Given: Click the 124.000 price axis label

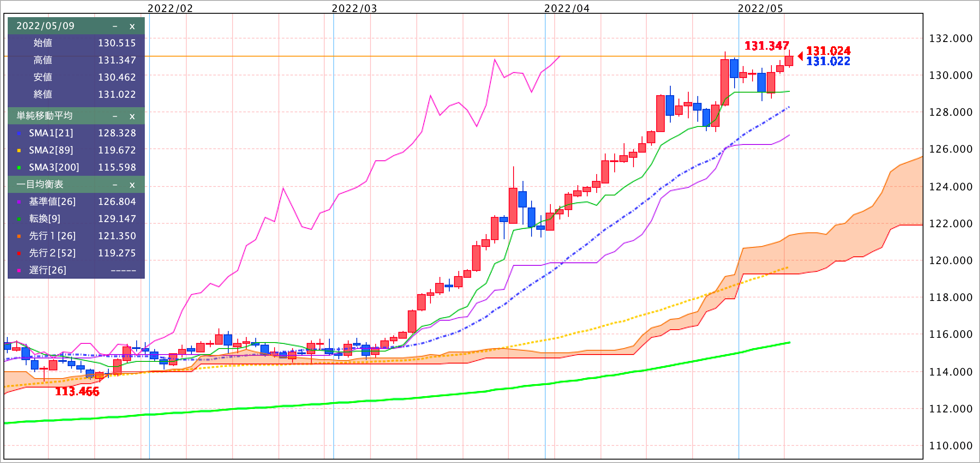Looking at the screenshot, I should [951, 187].
